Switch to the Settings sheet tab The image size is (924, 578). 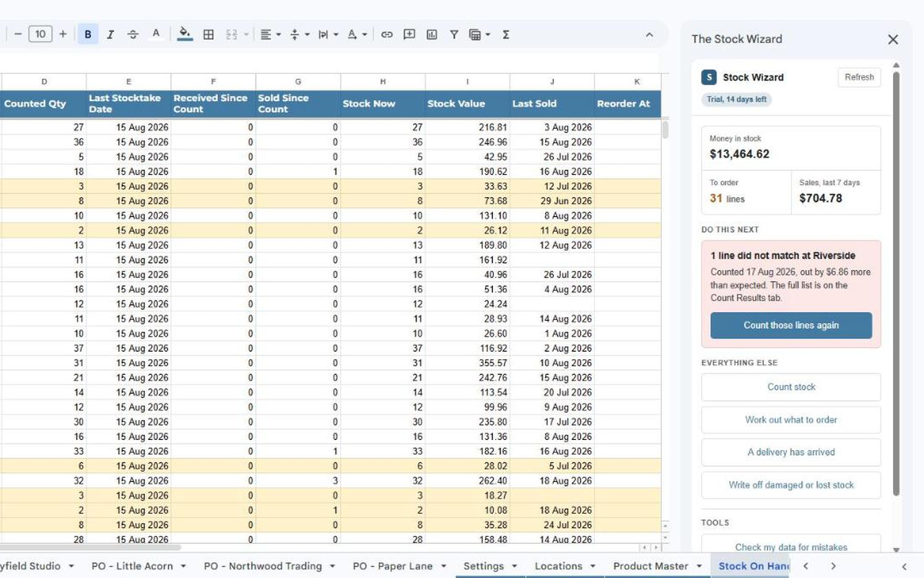point(484,566)
